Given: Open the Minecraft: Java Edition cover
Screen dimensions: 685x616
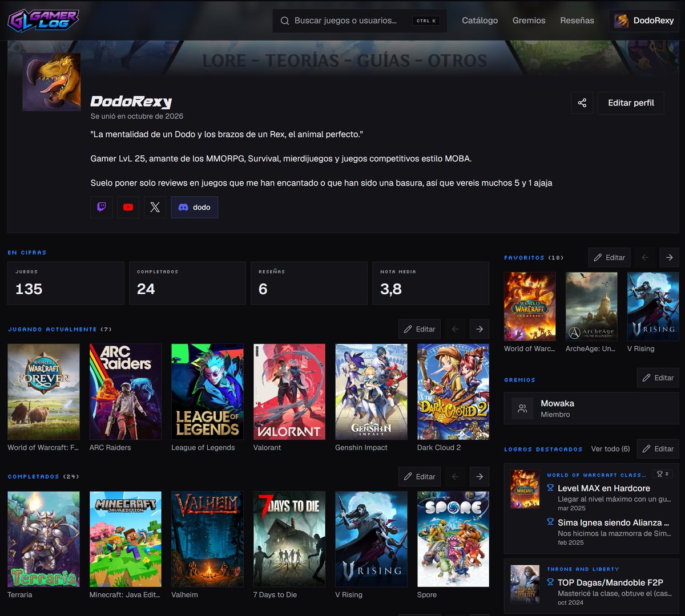Looking at the screenshot, I should (x=126, y=539).
